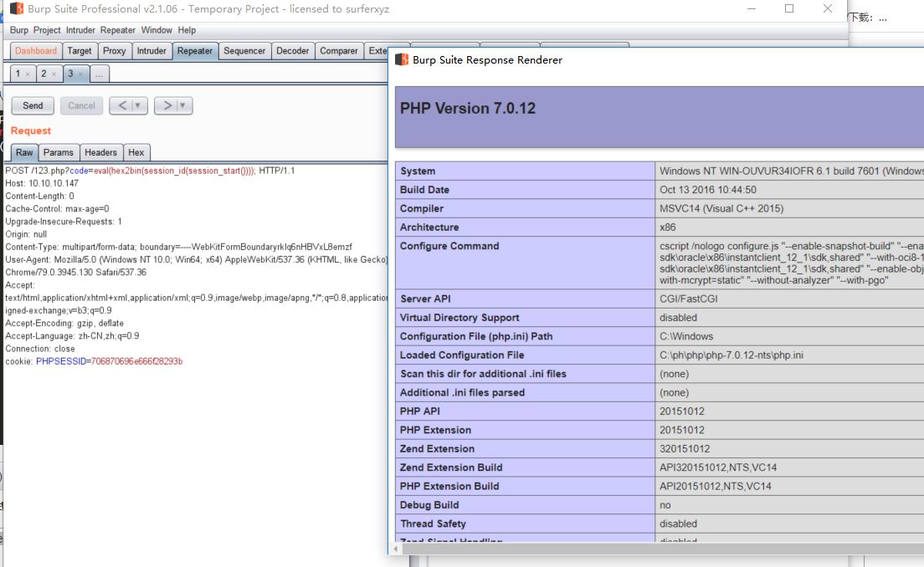Show the Hex request view
The height and width of the screenshot is (567, 924).
click(136, 152)
